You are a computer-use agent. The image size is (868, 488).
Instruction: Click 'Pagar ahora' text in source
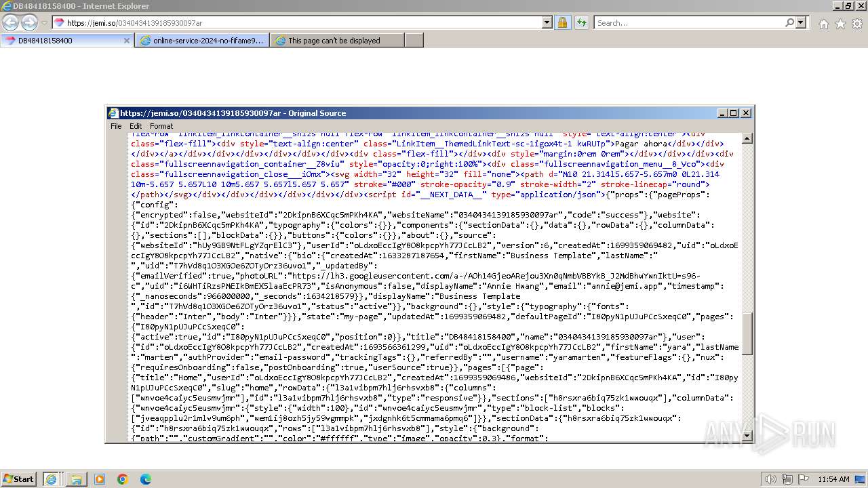[x=643, y=144]
